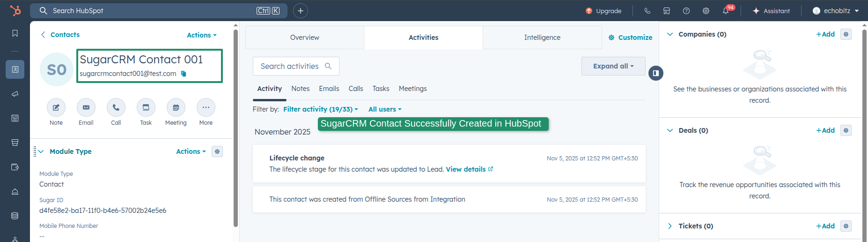Viewport: 868px width, 242px height.
Task: Collapse the Module Type section chevron
Action: coord(41,151)
